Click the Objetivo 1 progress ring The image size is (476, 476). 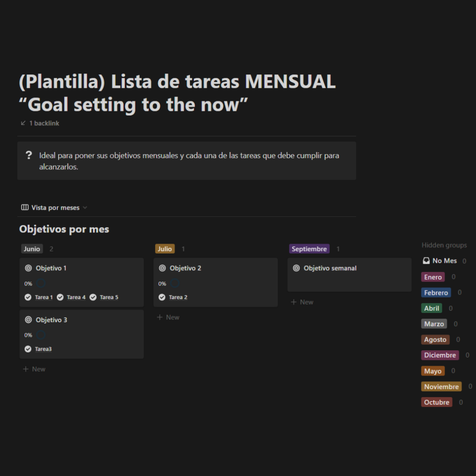[41, 283]
